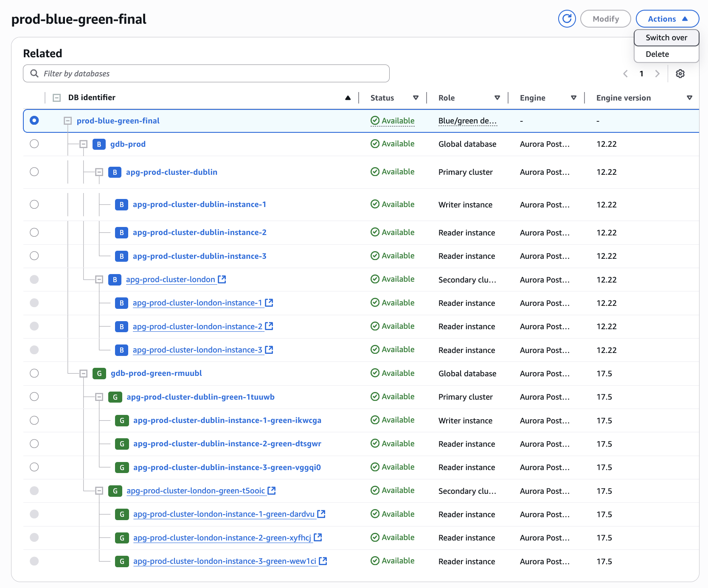This screenshot has width=708, height=588.
Task: Open table preferences gear icon
Action: coord(680,74)
